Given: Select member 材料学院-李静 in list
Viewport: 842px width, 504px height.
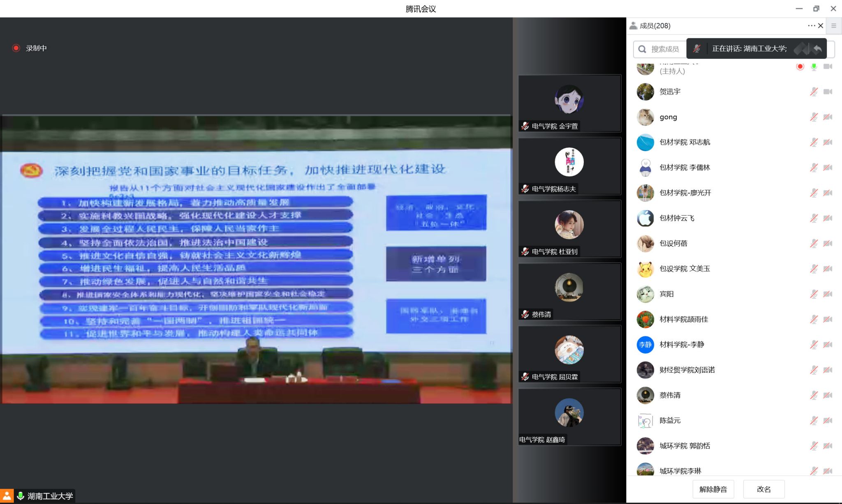Looking at the screenshot, I should tap(682, 345).
